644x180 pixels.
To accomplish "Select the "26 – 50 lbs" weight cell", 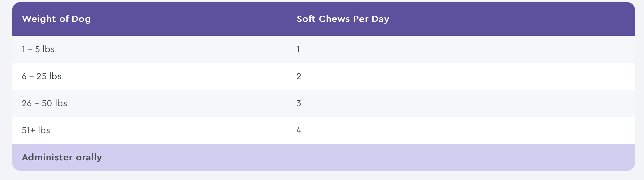I will 44,103.
